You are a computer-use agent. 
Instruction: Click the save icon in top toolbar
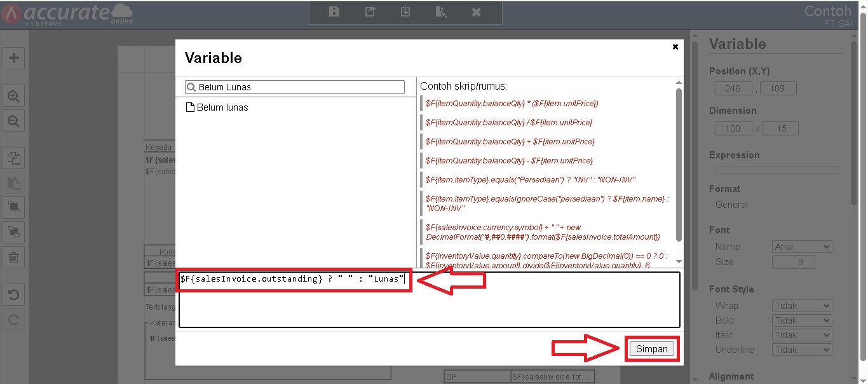[334, 12]
